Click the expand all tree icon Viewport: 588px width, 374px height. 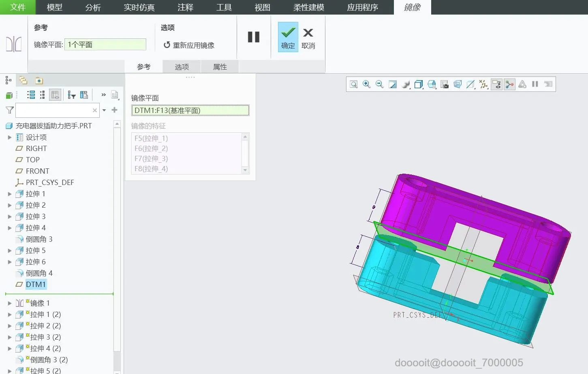click(x=31, y=95)
